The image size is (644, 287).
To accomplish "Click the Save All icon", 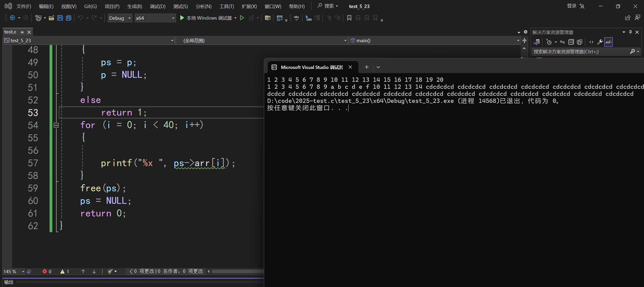I will click(68, 18).
